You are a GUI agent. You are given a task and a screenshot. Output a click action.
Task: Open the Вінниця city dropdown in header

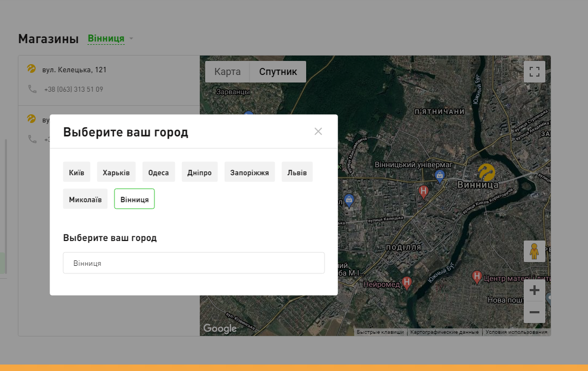(110, 39)
